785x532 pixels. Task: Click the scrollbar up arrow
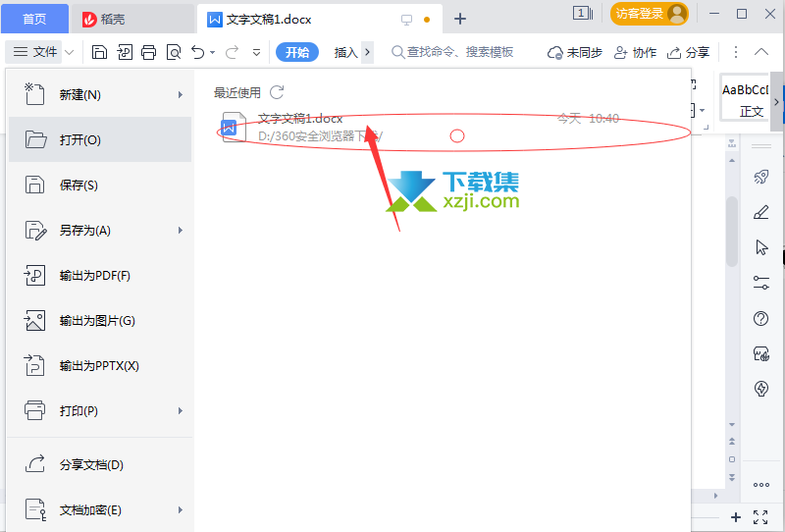(732, 160)
